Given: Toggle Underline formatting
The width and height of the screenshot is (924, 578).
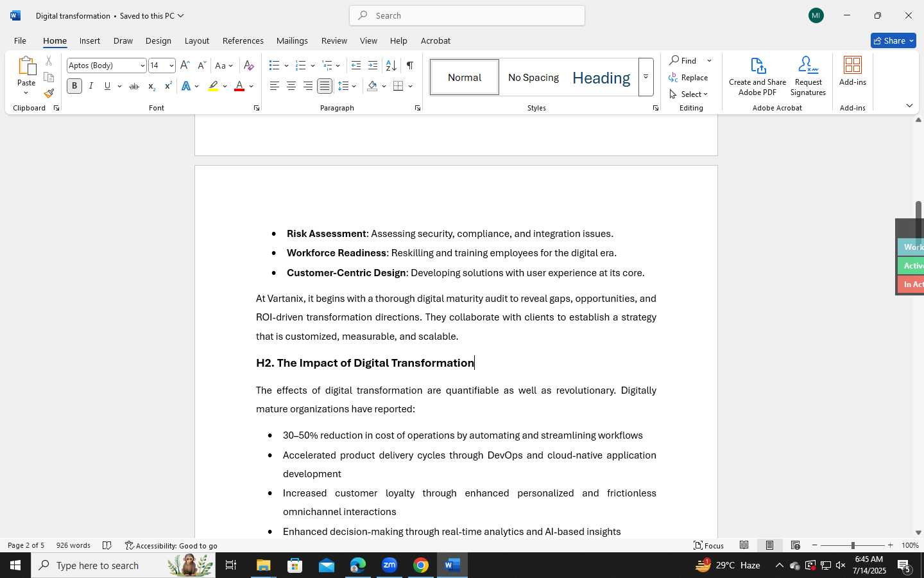Looking at the screenshot, I should [x=108, y=86].
